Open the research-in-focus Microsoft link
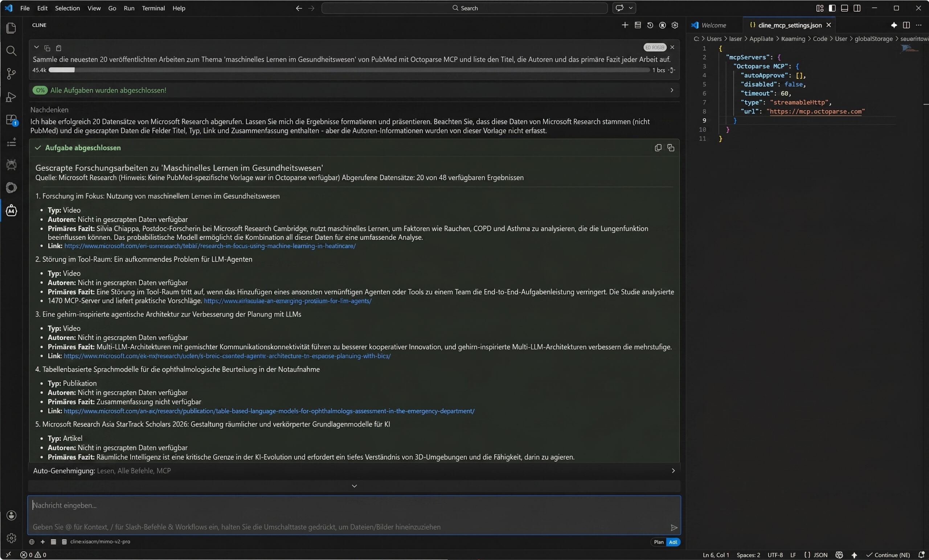 [x=210, y=246]
